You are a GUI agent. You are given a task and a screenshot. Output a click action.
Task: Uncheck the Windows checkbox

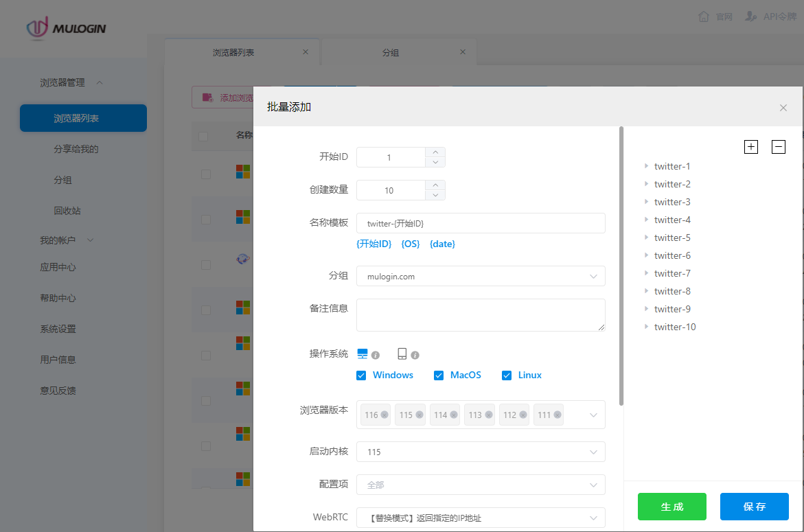click(x=361, y=375)
